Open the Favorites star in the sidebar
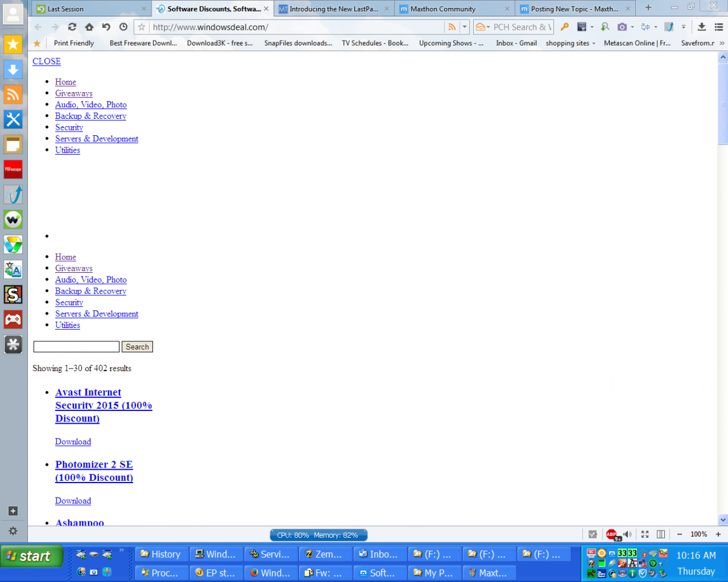 tap(13, 44)
